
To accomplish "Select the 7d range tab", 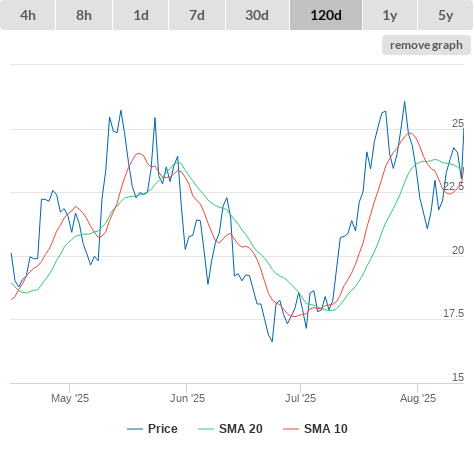I will [197, 15].
